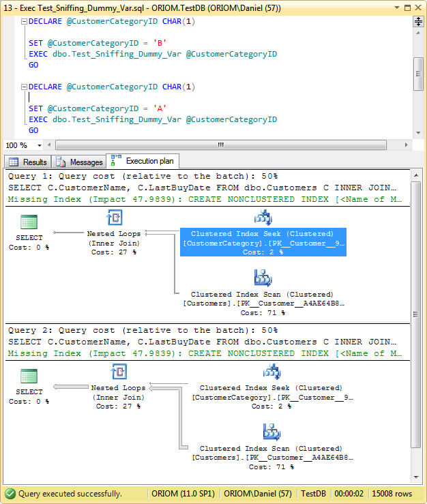Click the SELECT icon in Query 2 plan
The image size is (427, 504).
29,376
